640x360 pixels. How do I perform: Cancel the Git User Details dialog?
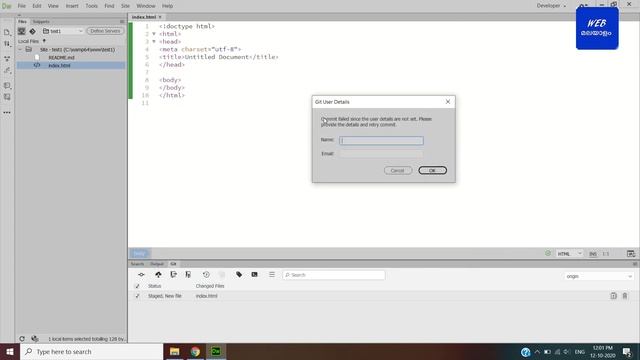point(398,170)
